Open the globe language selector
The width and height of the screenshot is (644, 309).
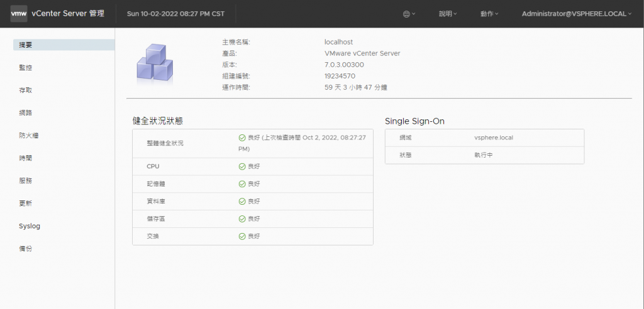coord(409,14)
